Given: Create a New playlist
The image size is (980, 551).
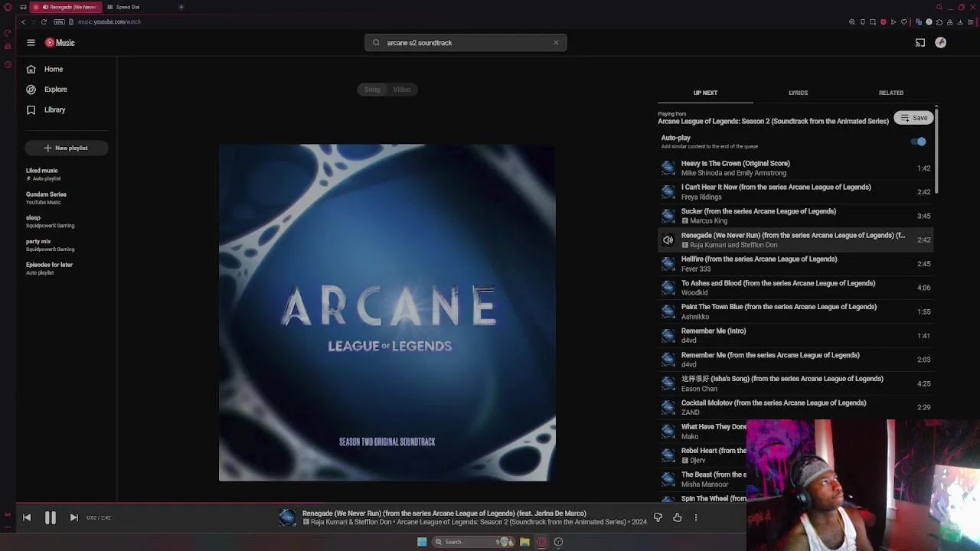Looking at the screenshot, I should coord(66,148).
